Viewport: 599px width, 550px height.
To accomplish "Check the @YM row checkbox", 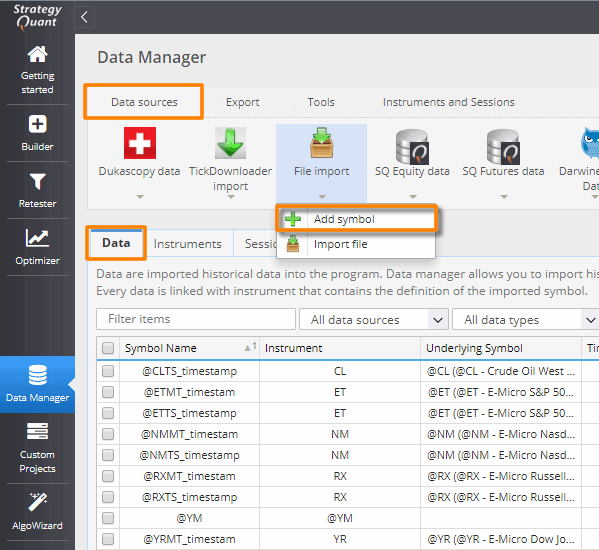I will coord(108,518).
